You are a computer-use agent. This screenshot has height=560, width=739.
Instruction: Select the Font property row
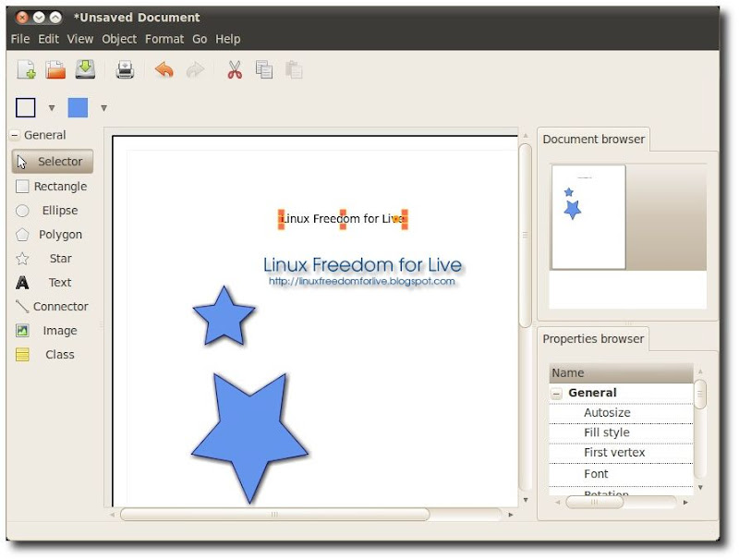pyautogui.click(x=621, y=474)
